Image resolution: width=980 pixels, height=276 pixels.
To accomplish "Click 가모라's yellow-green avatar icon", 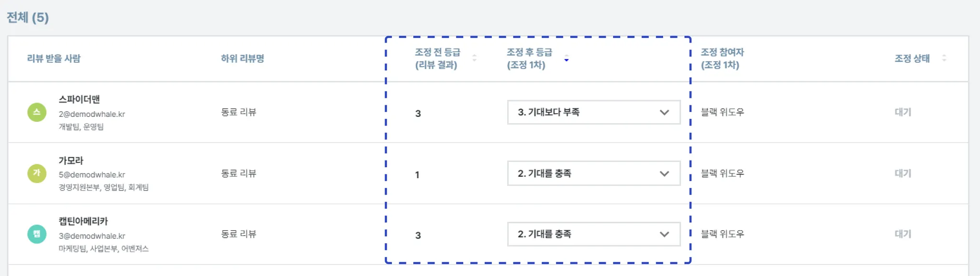I will (x=37, y=173).
